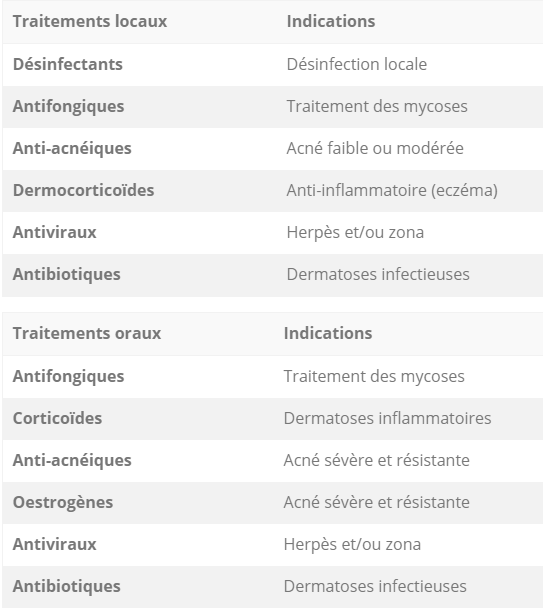The height and width of the screenshot is (608, 543).
Task: Click Antifongiques in the oral treatments table
Action: [x=69, y=377]
